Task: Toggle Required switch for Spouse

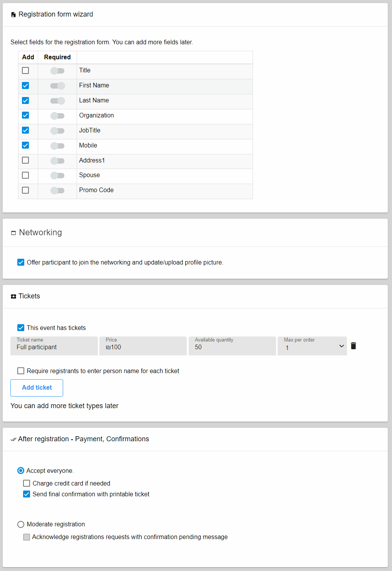Action: [57, 176]
